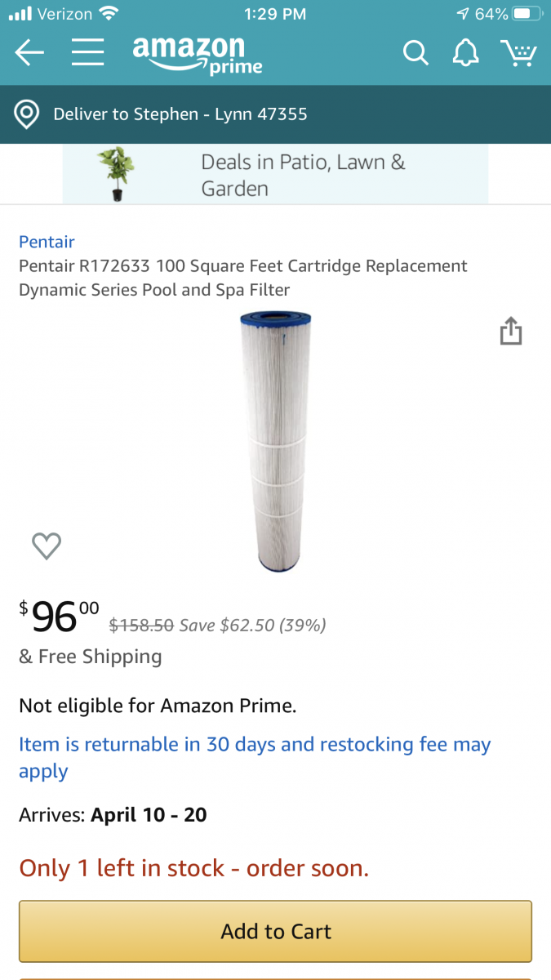Read the 30 days return policy link

[255, 757]
